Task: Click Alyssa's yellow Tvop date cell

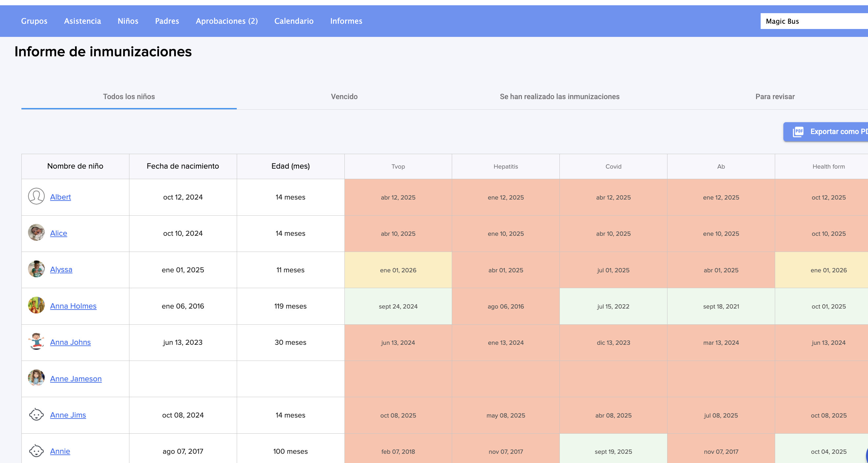Action: click(x=397, y=270)
